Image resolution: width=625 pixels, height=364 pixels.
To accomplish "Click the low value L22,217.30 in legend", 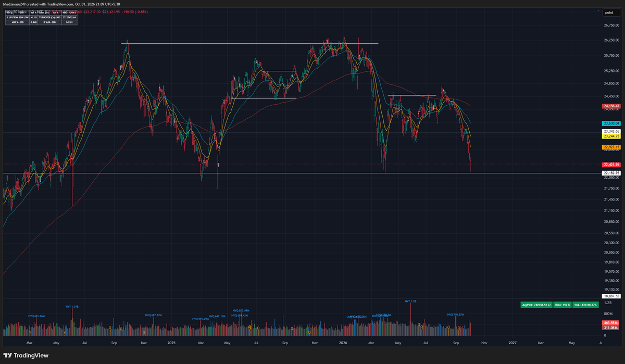I will (x=92, y=12).
